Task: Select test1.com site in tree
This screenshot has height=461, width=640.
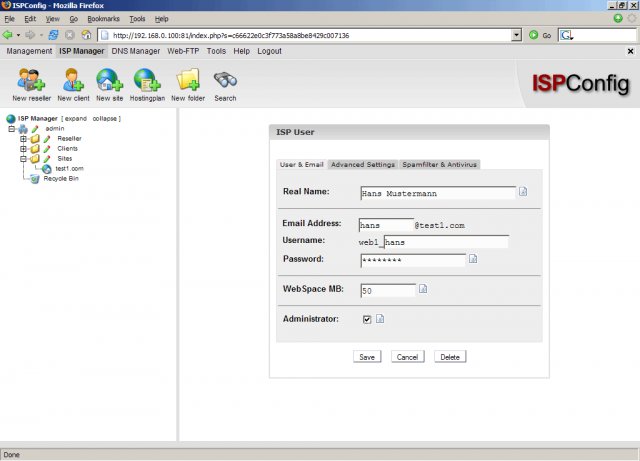Action: [69, 169]
